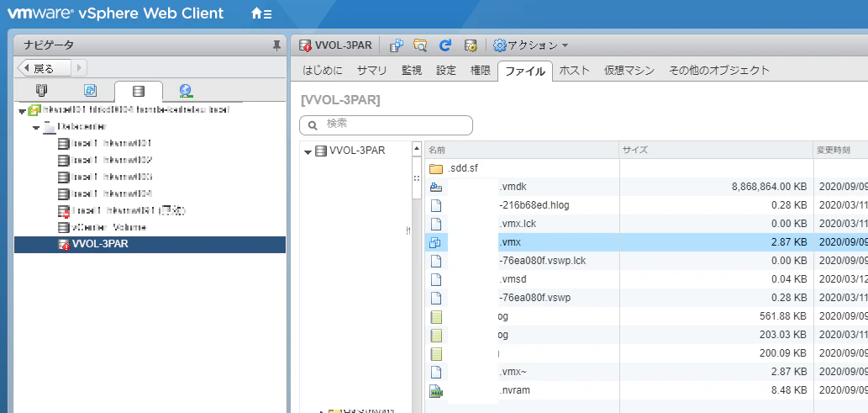Click the -76ea080f.vswp.lck file icon

[436, 261]
